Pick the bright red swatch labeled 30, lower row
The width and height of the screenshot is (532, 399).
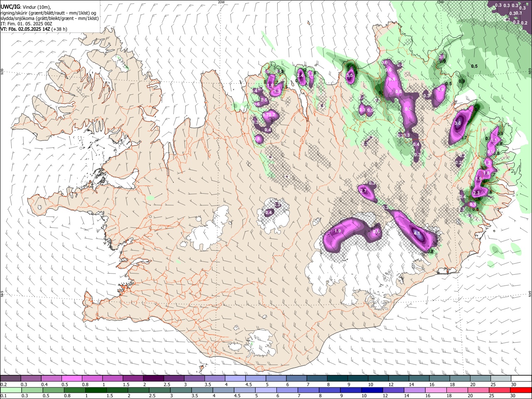click(521, 390)
